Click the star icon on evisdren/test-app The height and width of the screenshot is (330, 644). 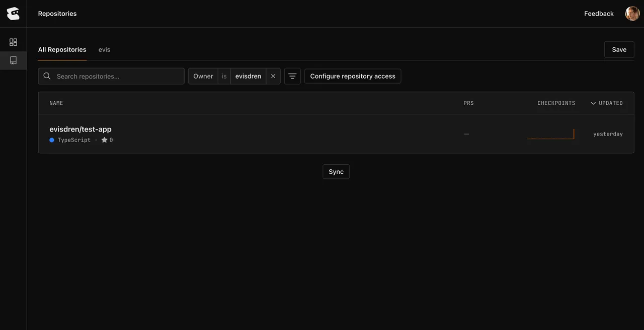point(104,140)
